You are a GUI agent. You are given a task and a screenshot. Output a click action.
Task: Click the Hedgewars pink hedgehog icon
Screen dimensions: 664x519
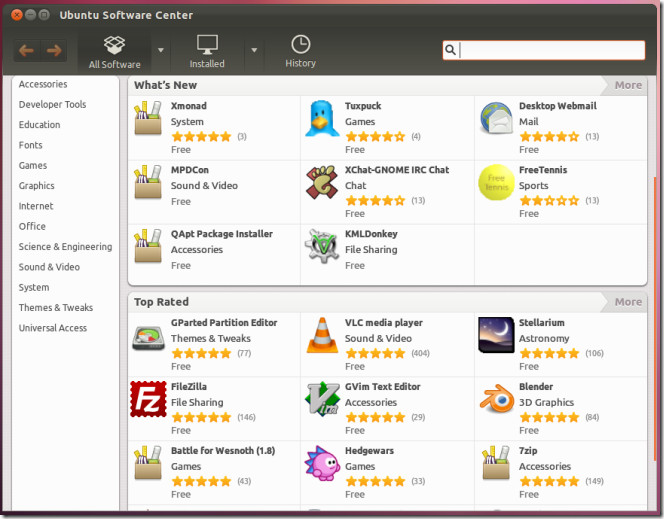click(x=322, y=463)
